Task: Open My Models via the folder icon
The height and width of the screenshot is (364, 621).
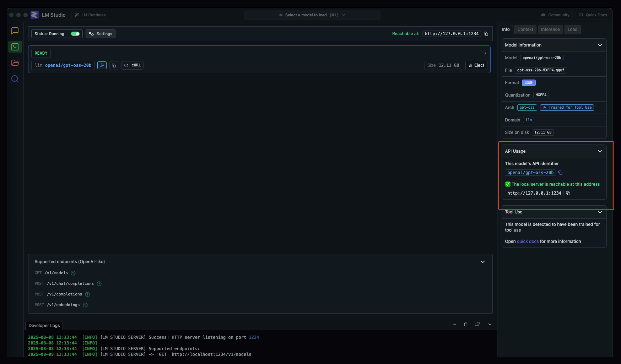Action: pos(15,63)
